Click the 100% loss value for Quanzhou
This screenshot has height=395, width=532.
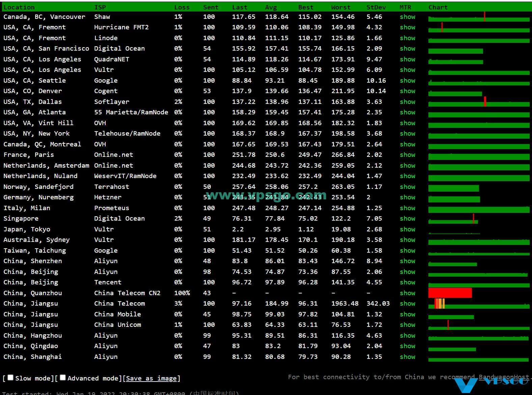[182, 293]
